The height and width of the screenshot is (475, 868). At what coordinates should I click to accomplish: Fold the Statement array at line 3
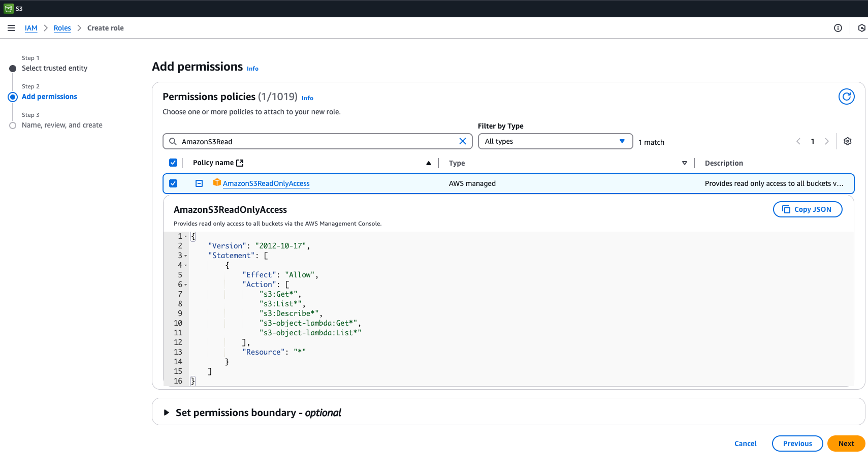point(186,256)
